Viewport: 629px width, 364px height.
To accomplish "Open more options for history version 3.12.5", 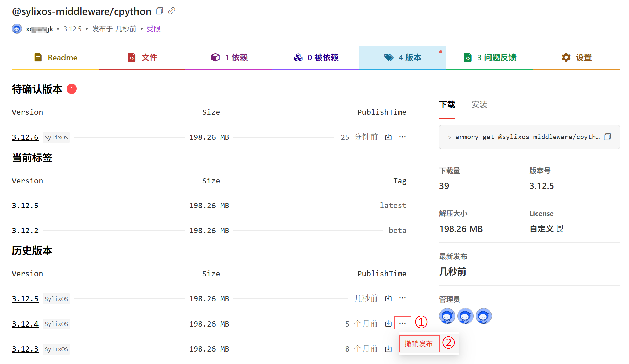I will pyautogui.click(x=402, y=298).
